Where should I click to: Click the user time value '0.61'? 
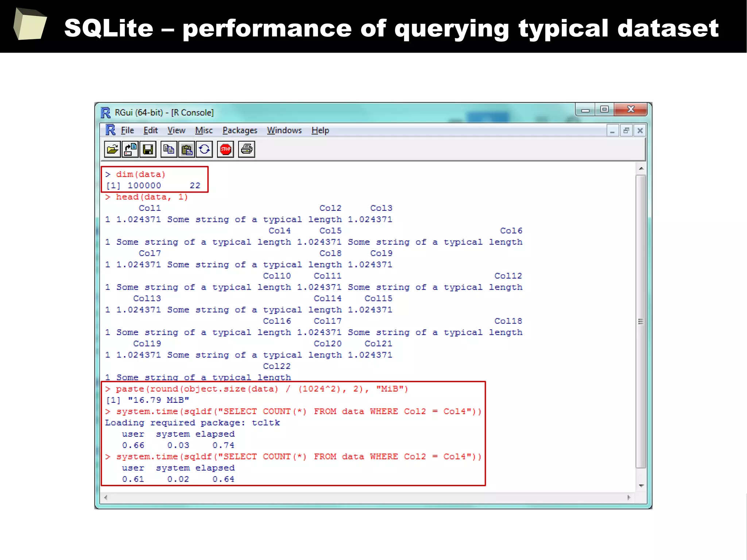pos(133,479)
